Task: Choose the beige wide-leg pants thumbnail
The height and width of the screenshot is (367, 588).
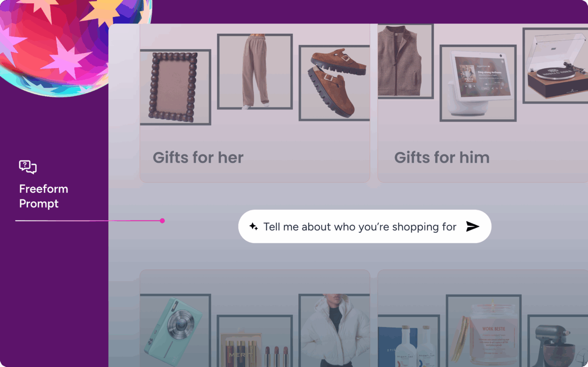Action: tap(255, 71)
